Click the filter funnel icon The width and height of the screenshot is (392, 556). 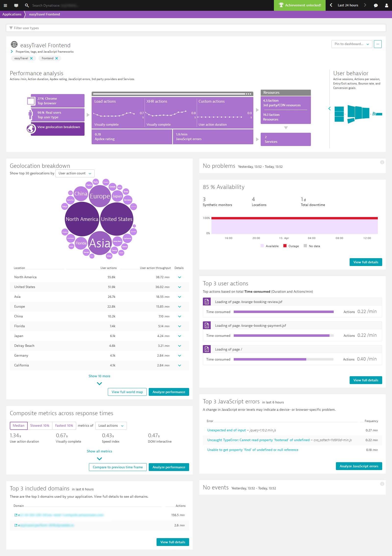(11, 28)
